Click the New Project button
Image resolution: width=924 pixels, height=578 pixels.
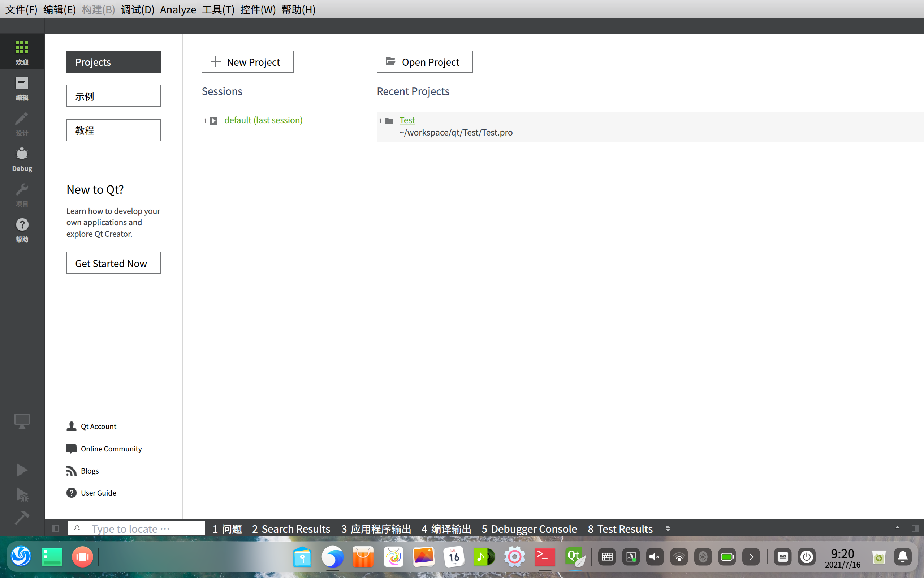coord(247,61)
